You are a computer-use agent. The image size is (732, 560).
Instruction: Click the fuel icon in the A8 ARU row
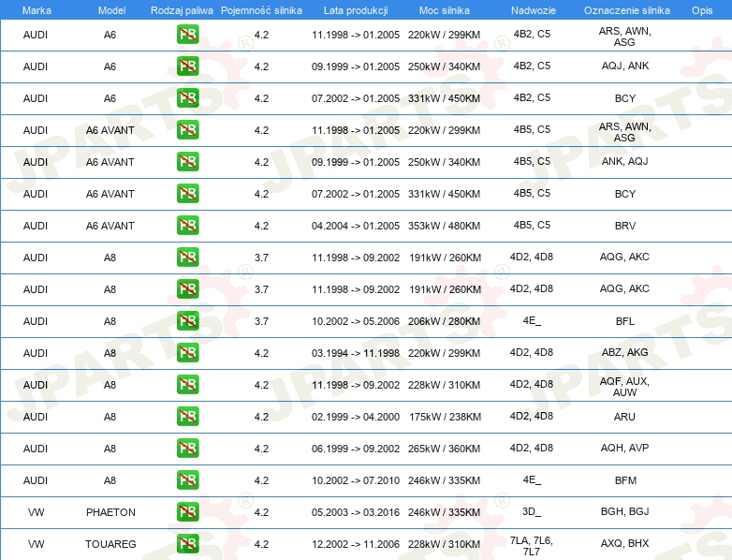click(187, 416)
